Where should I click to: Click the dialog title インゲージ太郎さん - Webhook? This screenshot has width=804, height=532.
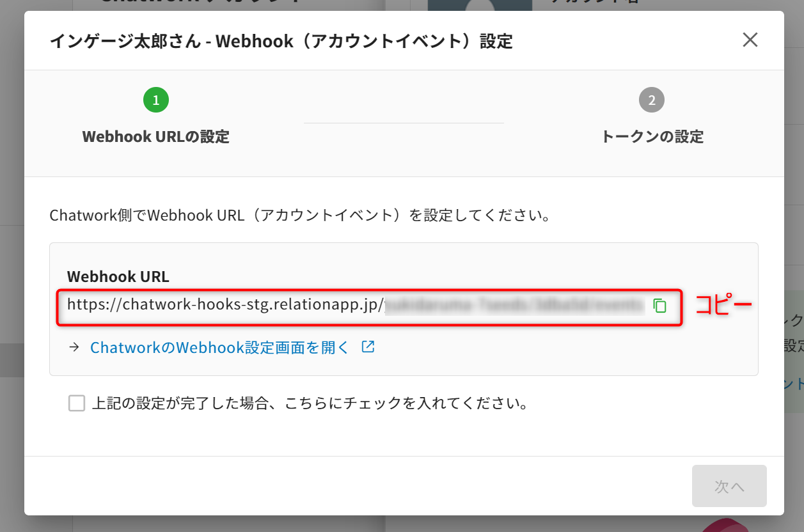coord(281,42)
